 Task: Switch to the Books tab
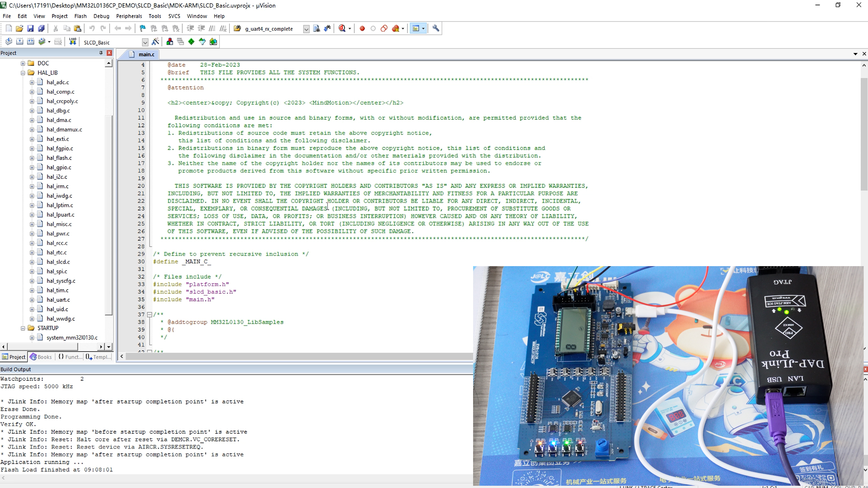[x=41, y=357]
